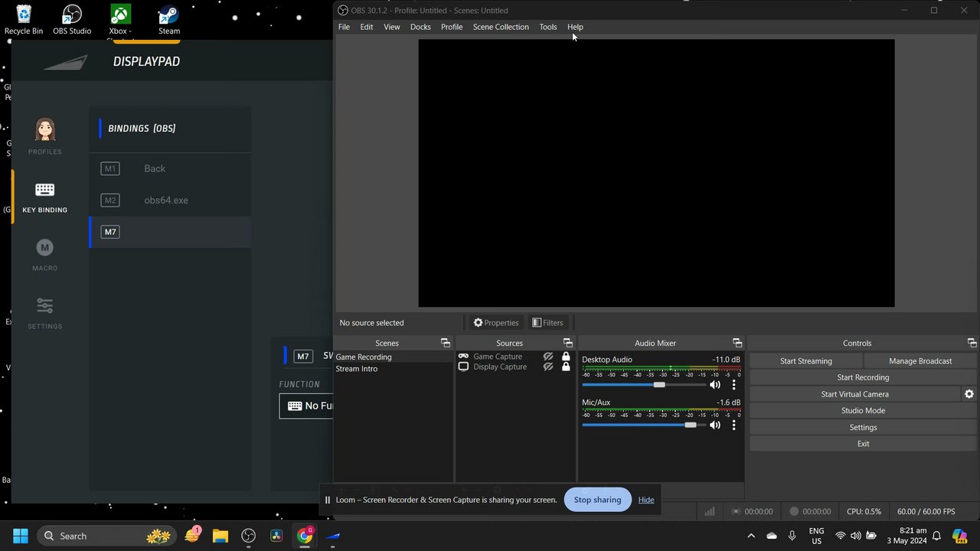Open DaVinci Resolve from the taskbar
Image resolution: width=980 pixels, height=551 pixels.
tap(276, 536)
